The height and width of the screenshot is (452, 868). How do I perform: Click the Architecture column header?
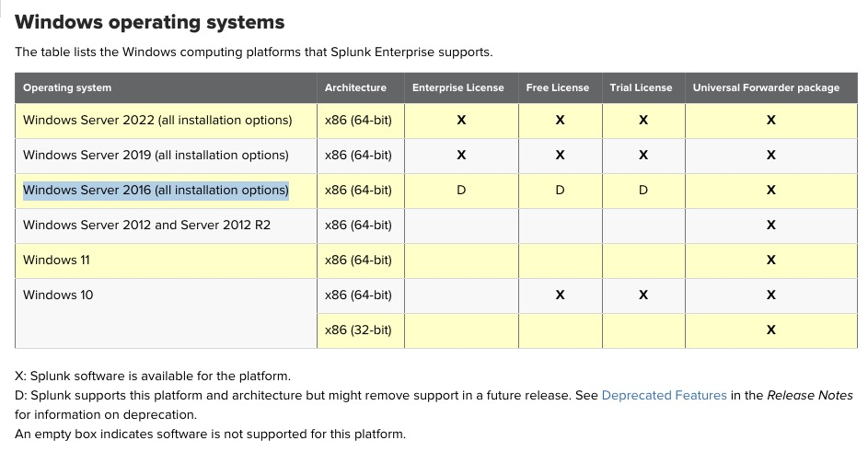[355, 87]
